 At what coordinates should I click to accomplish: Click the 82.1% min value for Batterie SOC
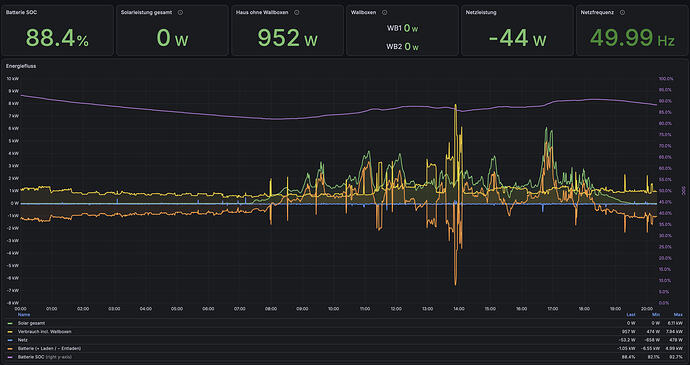(653, 357)
